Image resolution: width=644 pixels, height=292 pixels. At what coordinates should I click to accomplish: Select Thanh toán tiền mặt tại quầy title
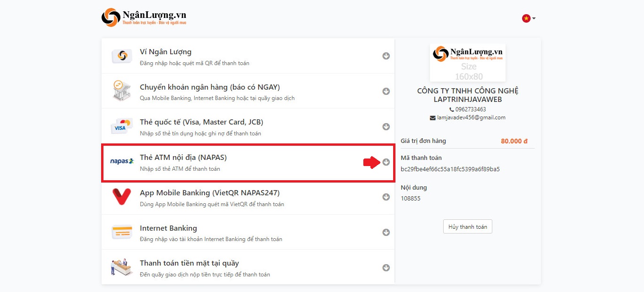coord(189,263)
